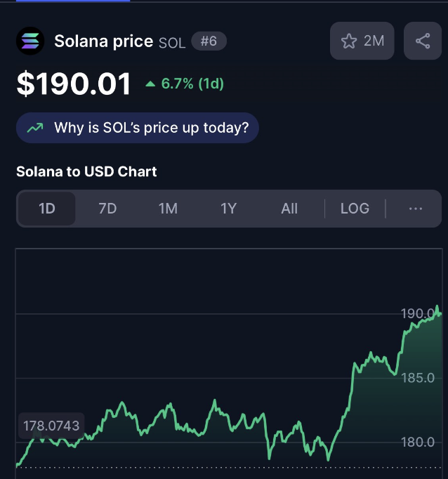
Task: Open the three-dots chart options menu
Action: pos(415,209)
